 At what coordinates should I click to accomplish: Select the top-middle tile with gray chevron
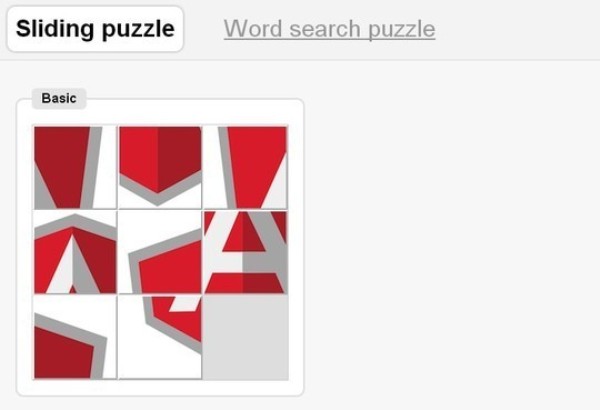160,167
